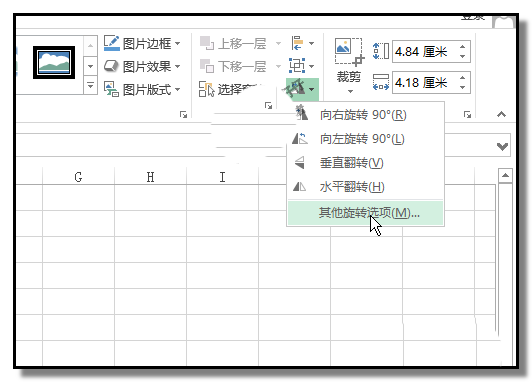
Task: Expand the full picture styles gallery
Action: point(90,85)
